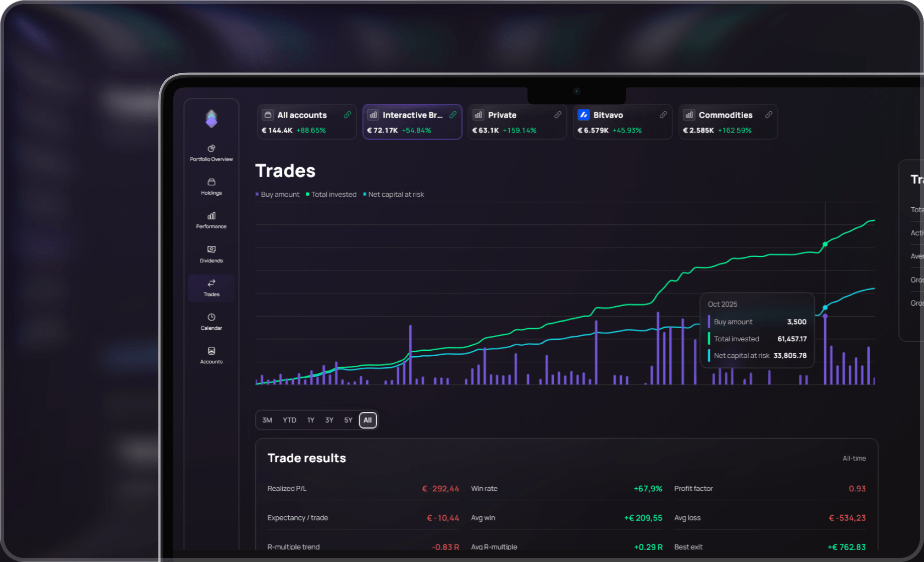Viewport: 924px width, 562px height.
Task: Click the Expectancy / trade value €-10,44
Action: 442,518
